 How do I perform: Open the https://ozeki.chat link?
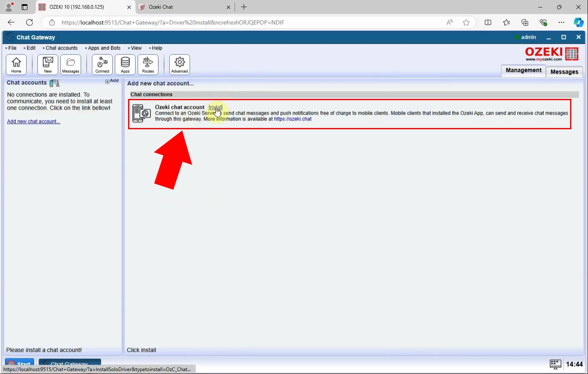(293, 119)
